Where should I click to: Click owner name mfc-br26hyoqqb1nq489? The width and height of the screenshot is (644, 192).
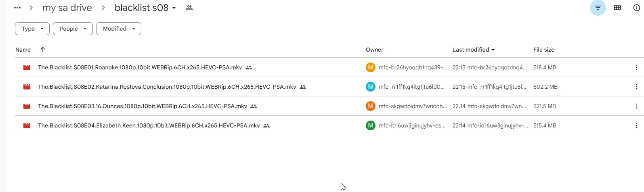point(413,67)
